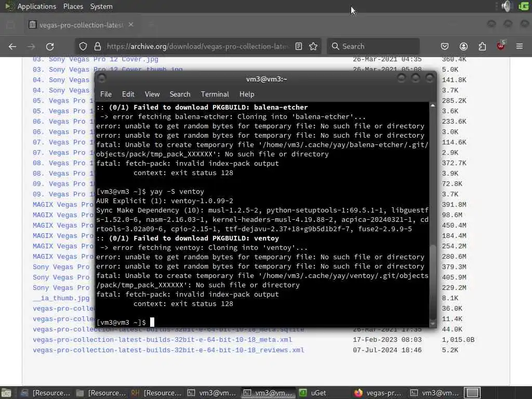Open the __ia_thumb.jpg file link
Image resolution: width=532 pixels, height=399 pixels.
click(x=61, y=298)
